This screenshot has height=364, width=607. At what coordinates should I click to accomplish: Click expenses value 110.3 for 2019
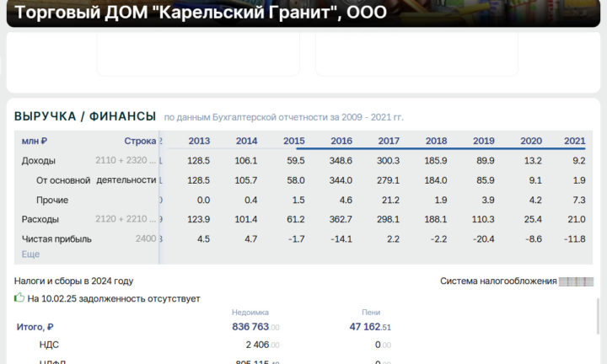[x=483, y=219]
